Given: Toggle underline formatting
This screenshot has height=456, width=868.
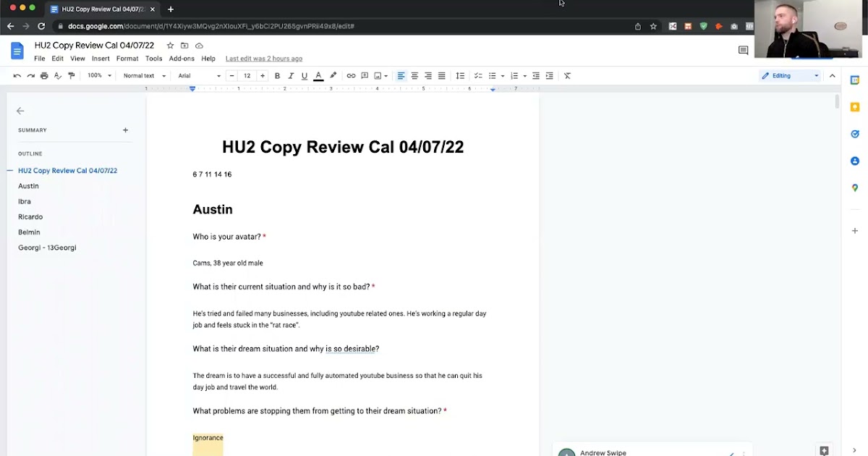Looking at the screenshot, I should (305, 76).
